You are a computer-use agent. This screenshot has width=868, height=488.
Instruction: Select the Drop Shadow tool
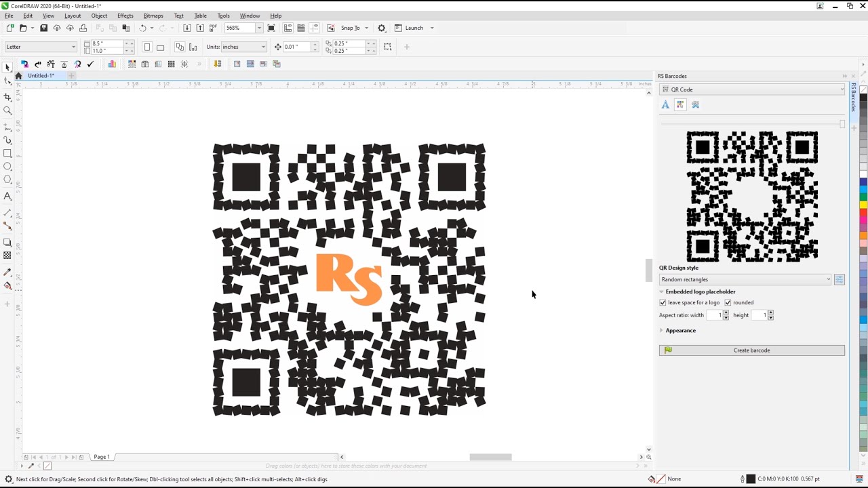7,242
